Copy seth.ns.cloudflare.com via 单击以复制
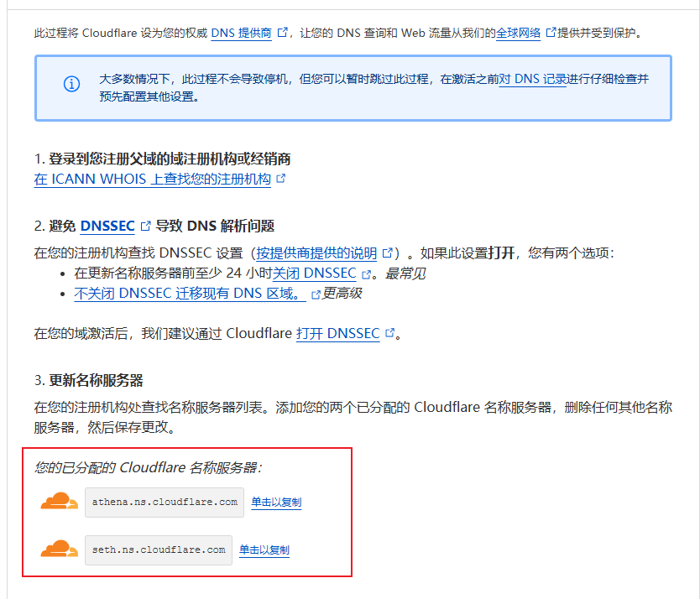Screen dimensions: 700x599 click(264, 550)
